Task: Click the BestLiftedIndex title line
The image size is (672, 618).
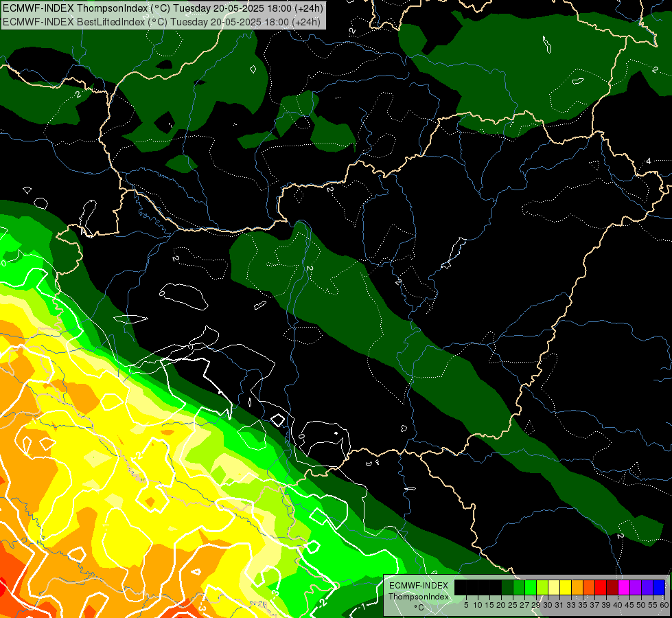Action: tap(161, 21)
